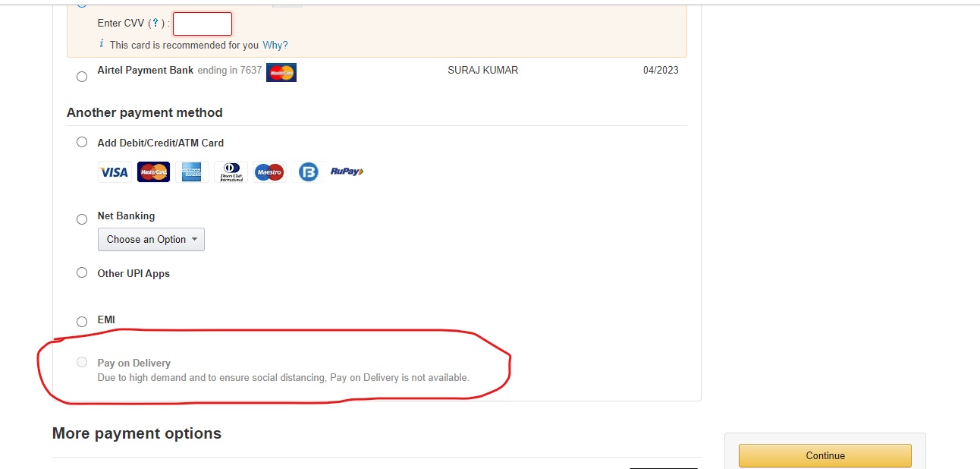
Task: Click the Visa card logo
Action: point(115,172)
